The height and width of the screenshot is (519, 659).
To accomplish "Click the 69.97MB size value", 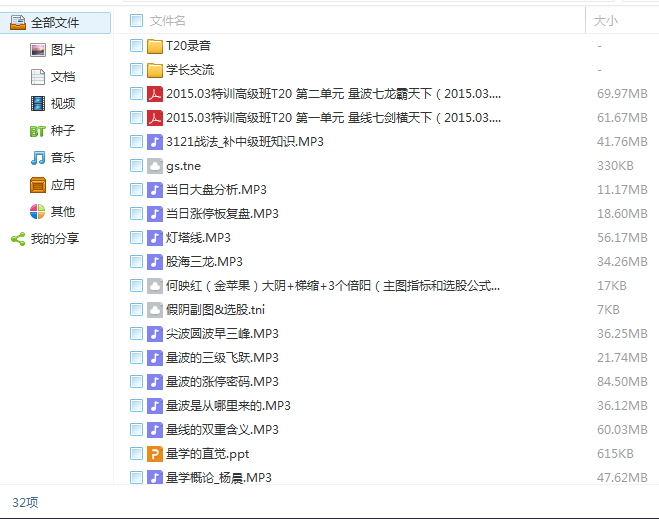I will 622,94.
